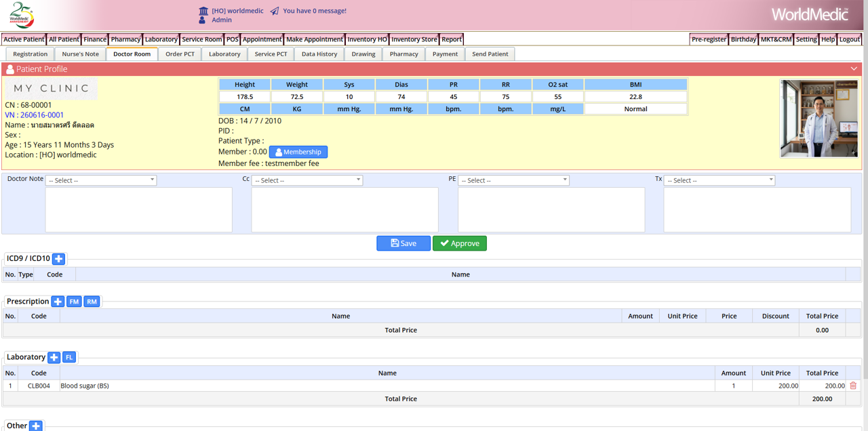
Task: Add a new Other item
Action: click(36, 426)
